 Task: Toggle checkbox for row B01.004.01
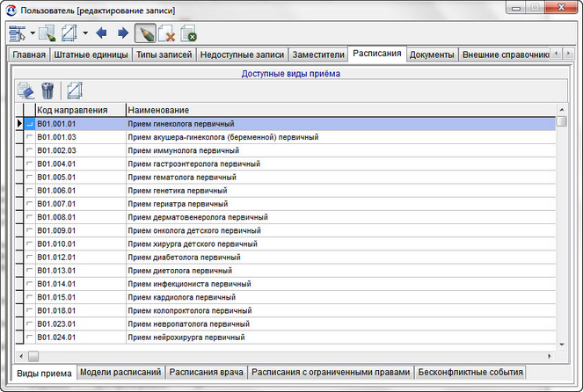click(29, 163)
